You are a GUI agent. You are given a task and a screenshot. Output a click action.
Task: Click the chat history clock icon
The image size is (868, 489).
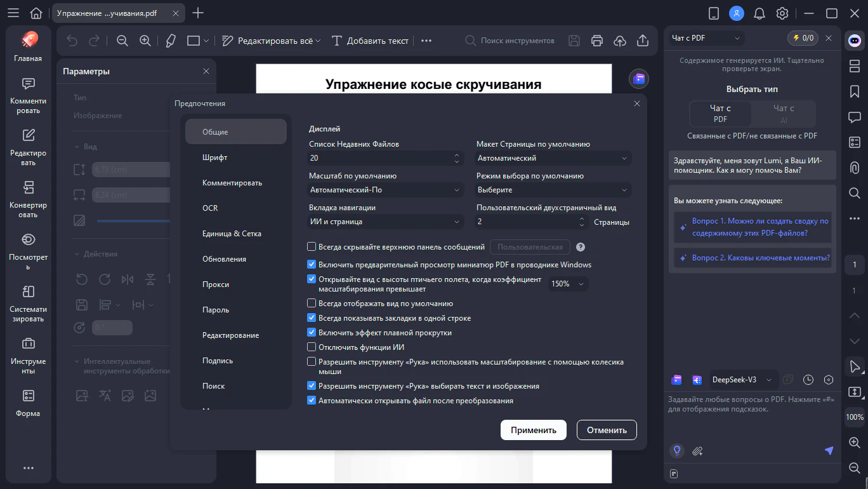click(x=808, y=380)
